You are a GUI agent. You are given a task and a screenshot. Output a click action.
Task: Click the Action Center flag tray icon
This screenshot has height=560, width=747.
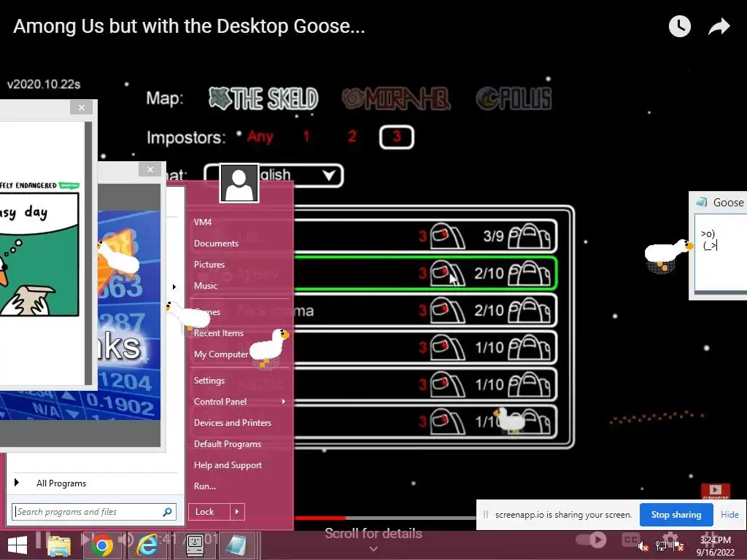[x=678, y=547]
